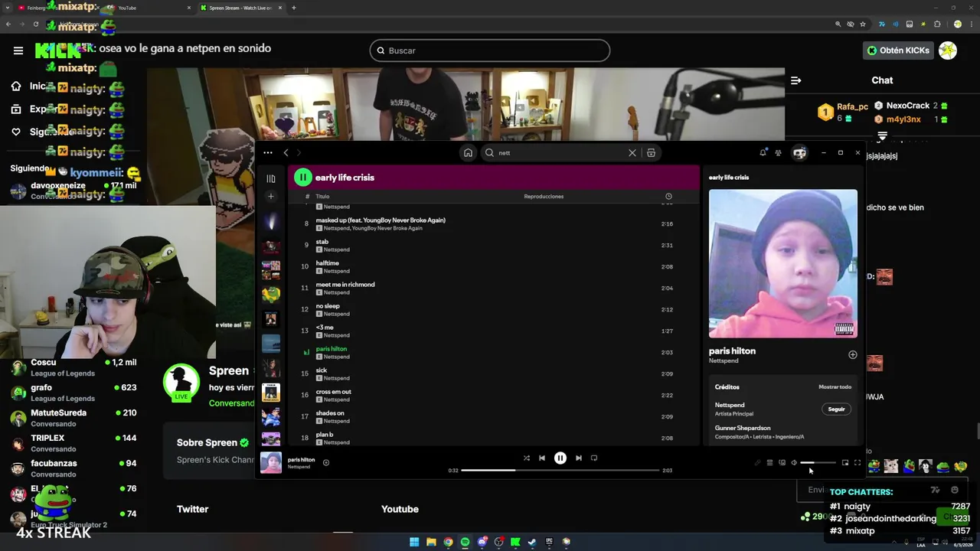980x551 pixels.
Task: Open new browser tab
Action: point(294,8)
